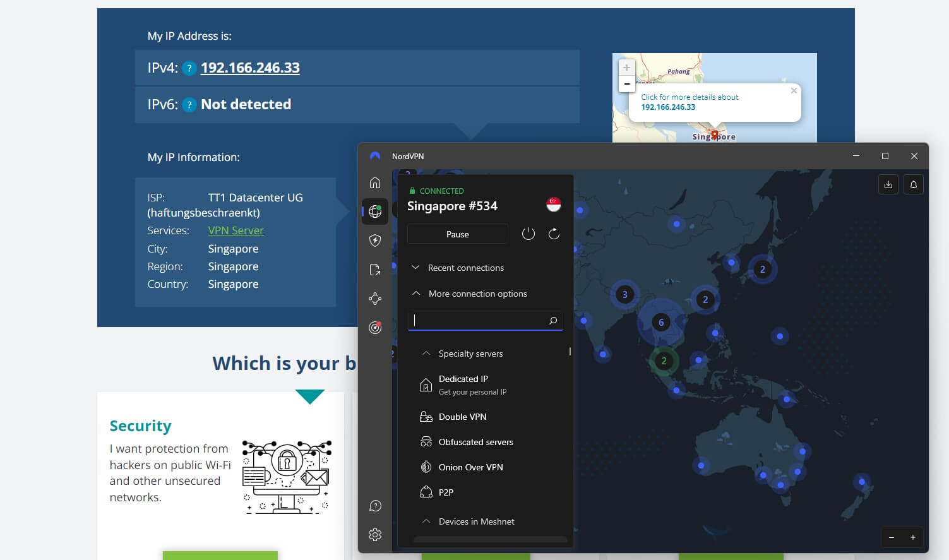This screenshot has width=949, height=560.
Task: Open the Dark Web Monitor target icon
Action: (x=375, y=328)
